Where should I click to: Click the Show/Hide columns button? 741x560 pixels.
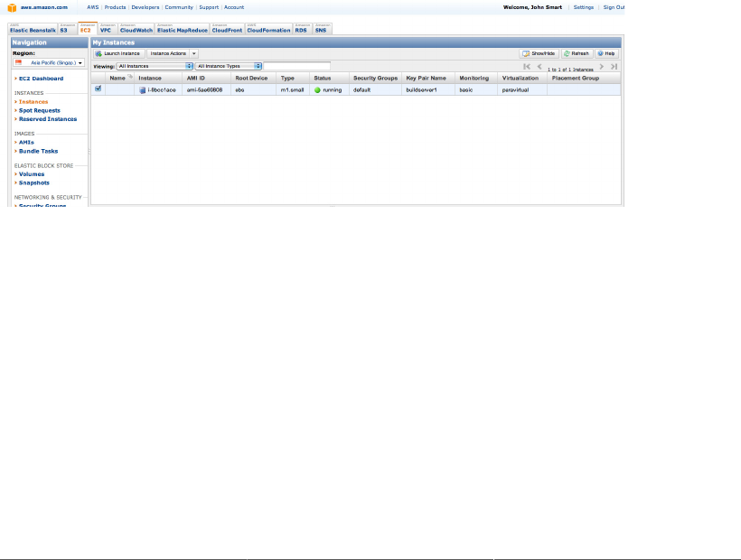point(539,54)
